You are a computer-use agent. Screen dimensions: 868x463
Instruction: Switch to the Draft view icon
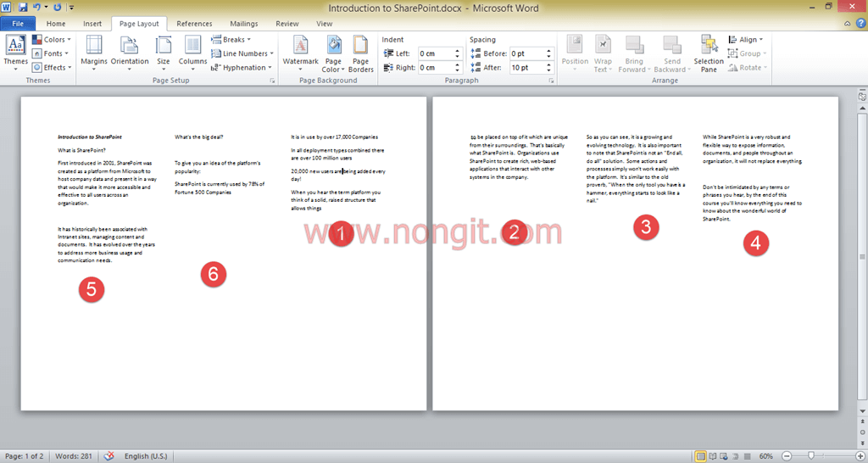pyautogui.click(x=748, y=456)
